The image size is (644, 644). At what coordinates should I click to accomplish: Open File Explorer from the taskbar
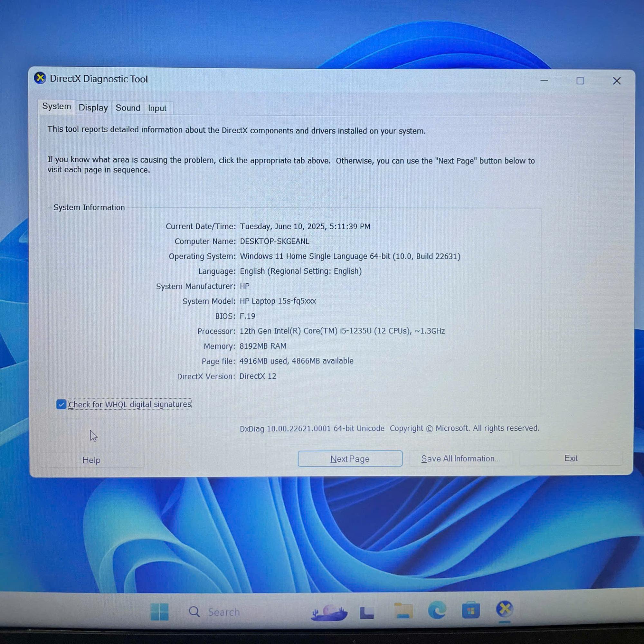(403, 611)
